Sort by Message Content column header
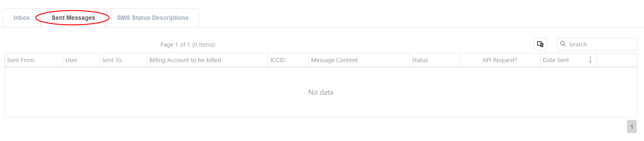Screen dimensions: 644x141 click(334, 60)
